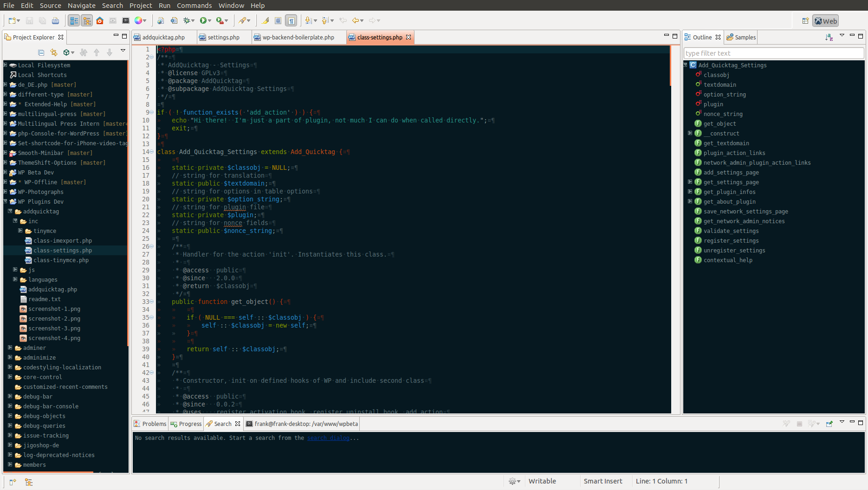This screenshot has height=490, width=868.
Task: Open class-imexport.php in Project Explorer
Action: point(63,240)
